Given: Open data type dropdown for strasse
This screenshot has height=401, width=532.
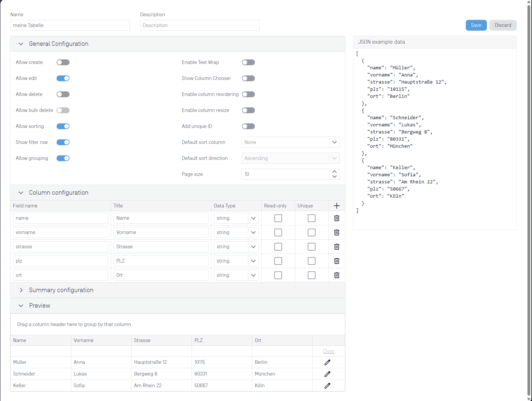Looking at the screenshot, I should click(253, 247).
